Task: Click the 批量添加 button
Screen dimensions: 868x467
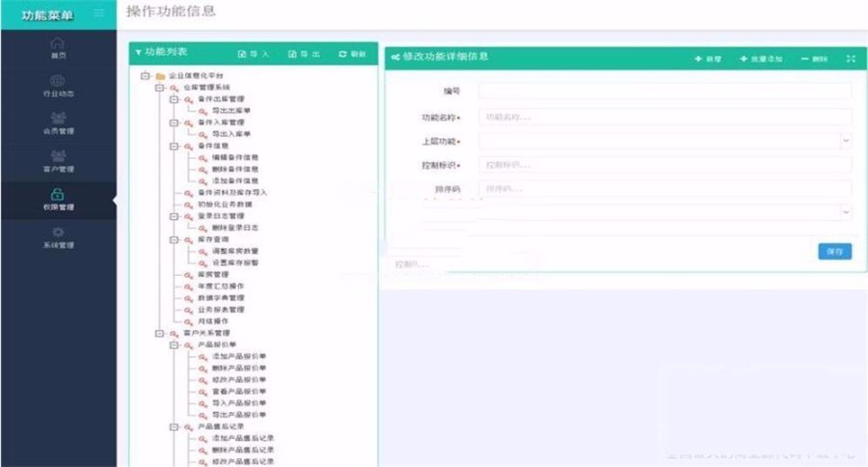Action: pyautogui.click(x=760, y=59)
